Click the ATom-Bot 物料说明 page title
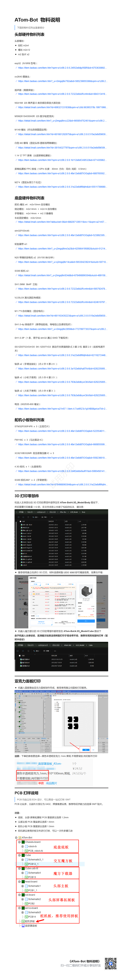The height and width of the screenshot is (980, 123). pyautogui.click(x=37, y=20)
